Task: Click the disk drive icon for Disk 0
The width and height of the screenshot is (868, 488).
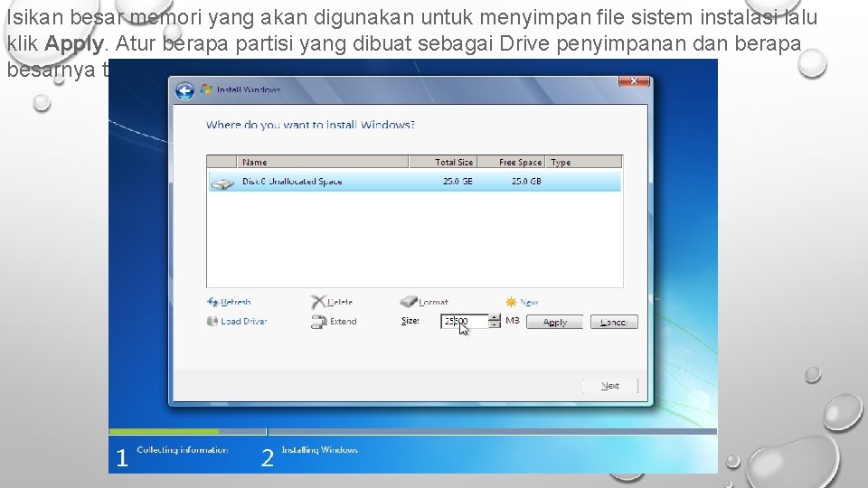Action: [x=222, y=183]
